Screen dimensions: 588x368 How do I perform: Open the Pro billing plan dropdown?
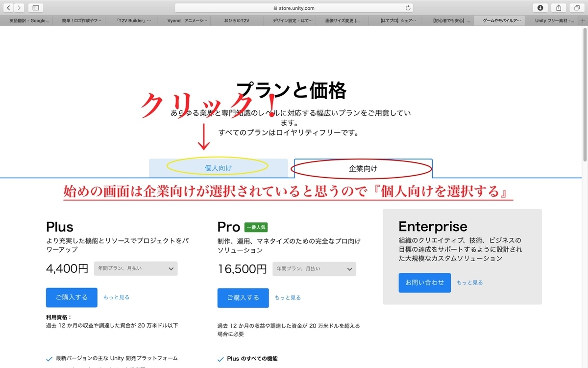314,268
